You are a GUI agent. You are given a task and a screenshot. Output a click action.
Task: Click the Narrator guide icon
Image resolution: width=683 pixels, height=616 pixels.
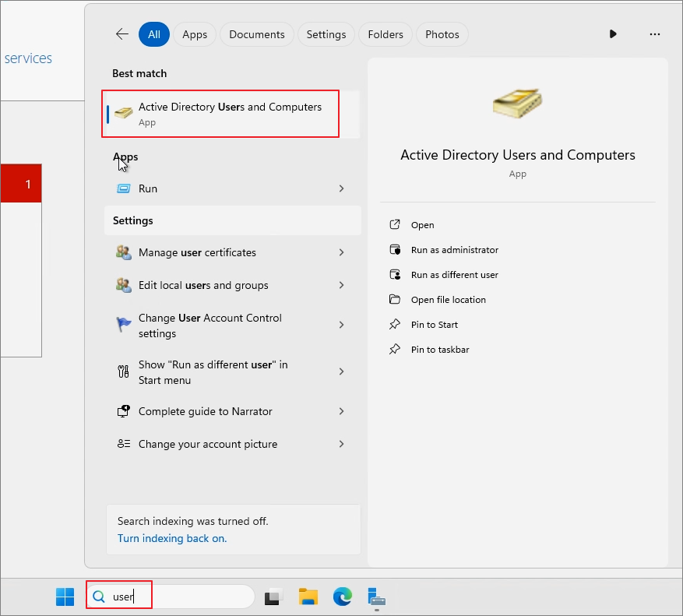point(123,411)
